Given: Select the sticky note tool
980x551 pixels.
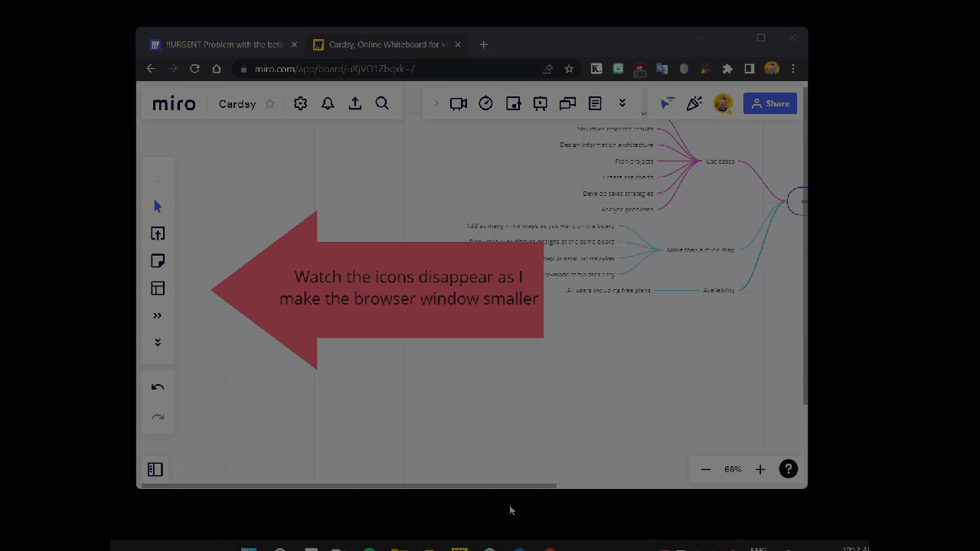Looking at the screenshot, I should (158, 261).
